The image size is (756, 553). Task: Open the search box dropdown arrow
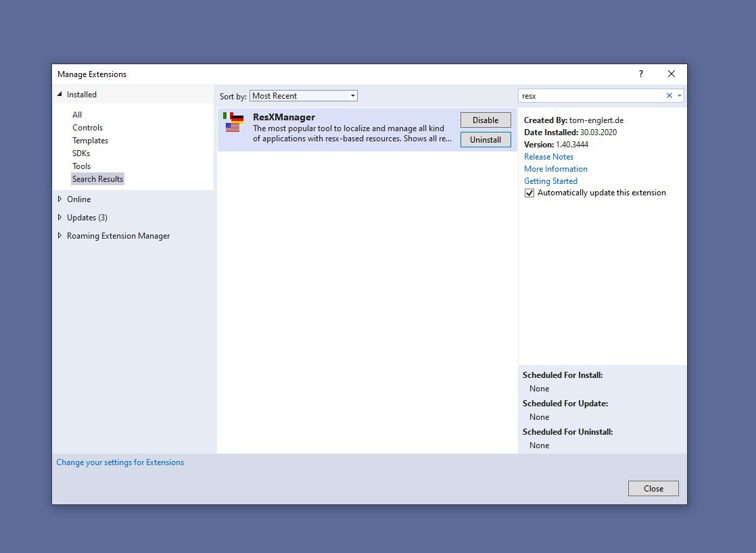[680, 95]
